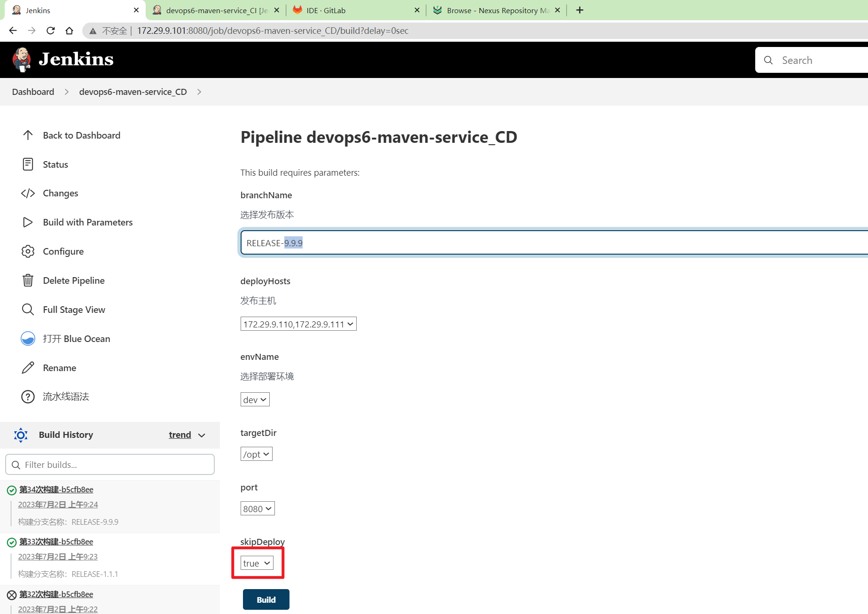Switch to the Nexus Repository tab
The height and width of the screenshot is (614, 868).
pos(497,10)
